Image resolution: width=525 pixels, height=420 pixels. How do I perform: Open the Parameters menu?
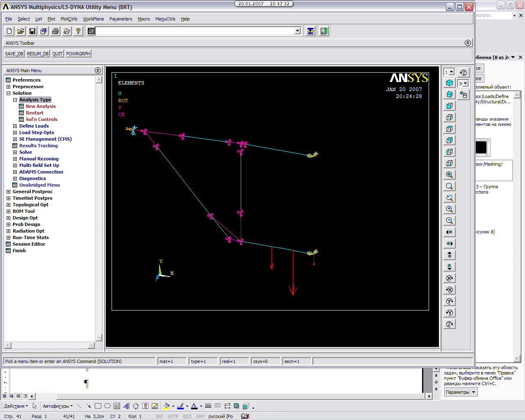pos(121,19)
